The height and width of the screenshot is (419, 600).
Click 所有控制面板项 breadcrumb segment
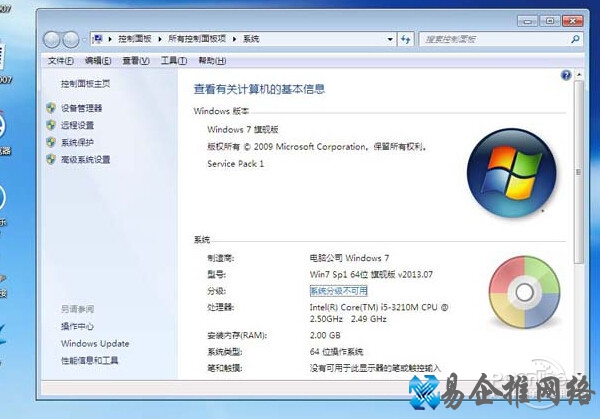pyautogui.click(x=197, y=39)
